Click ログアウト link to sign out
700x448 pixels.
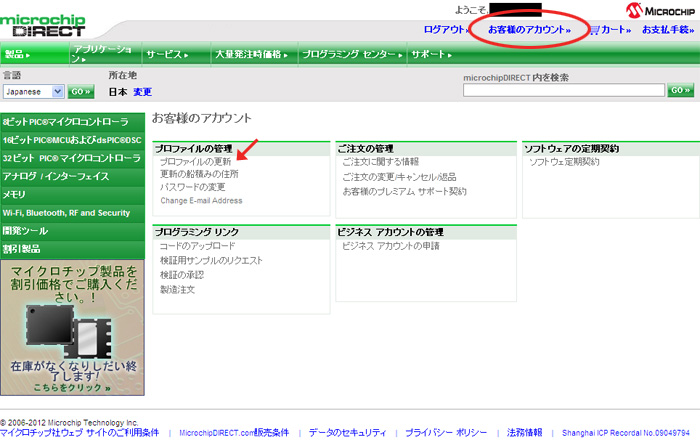point(446,30)
